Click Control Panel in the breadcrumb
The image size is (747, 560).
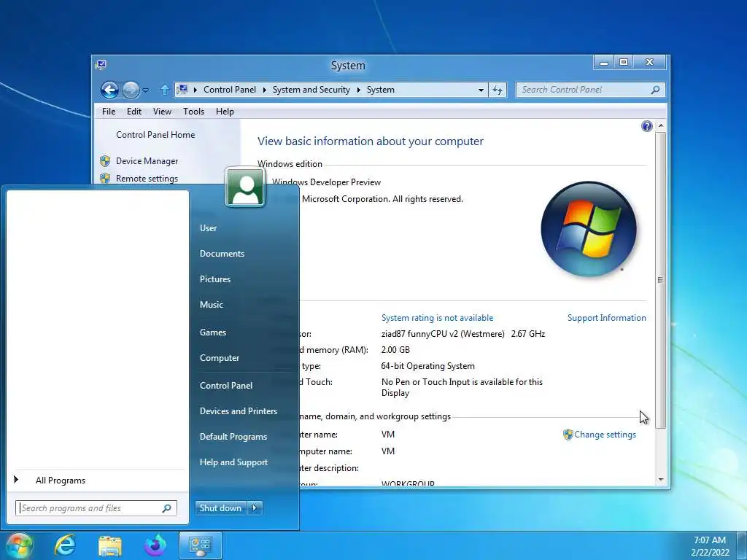point(230,90)
